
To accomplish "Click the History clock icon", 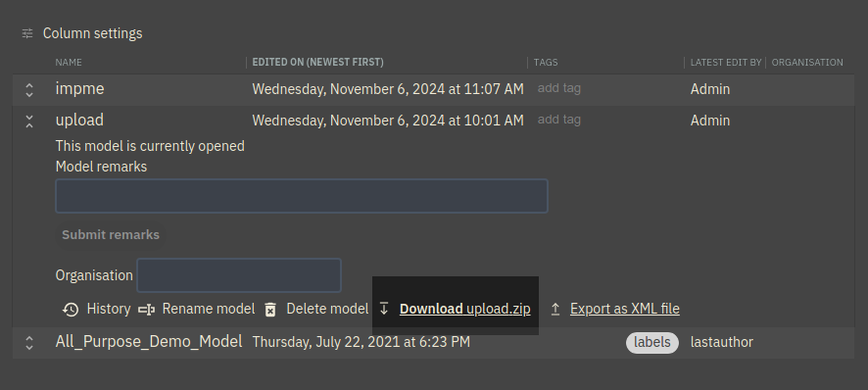I will pyautogui.click(x=71, y=310).
